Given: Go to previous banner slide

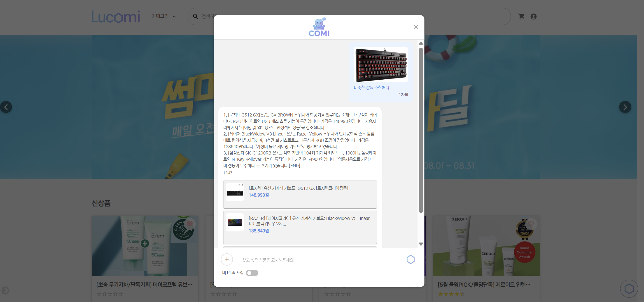Looking at the screenshot, I should pos(6,107).
